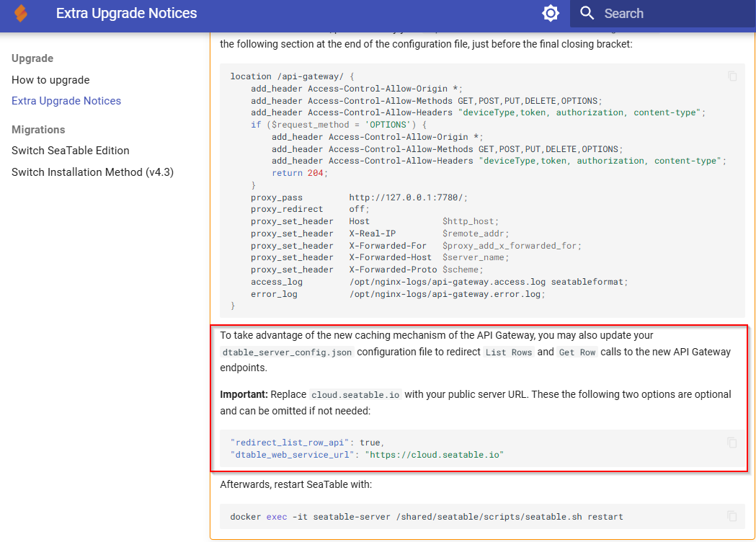Click the line location /api-gateway/ {

[x=292, y=76]
